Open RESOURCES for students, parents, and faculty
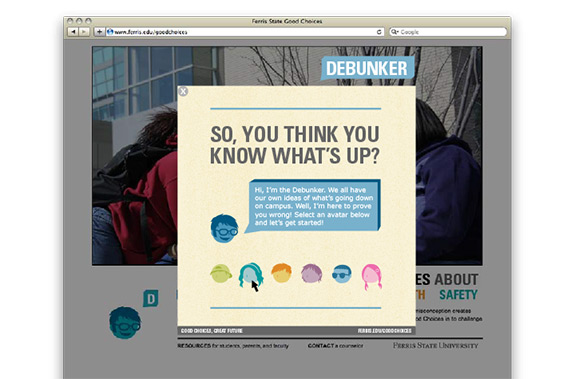This screenshot has width=575, height=379. coord(233,346)
